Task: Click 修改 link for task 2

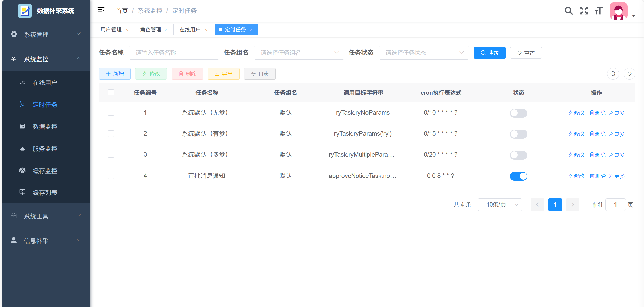Action: coord(576,134)
